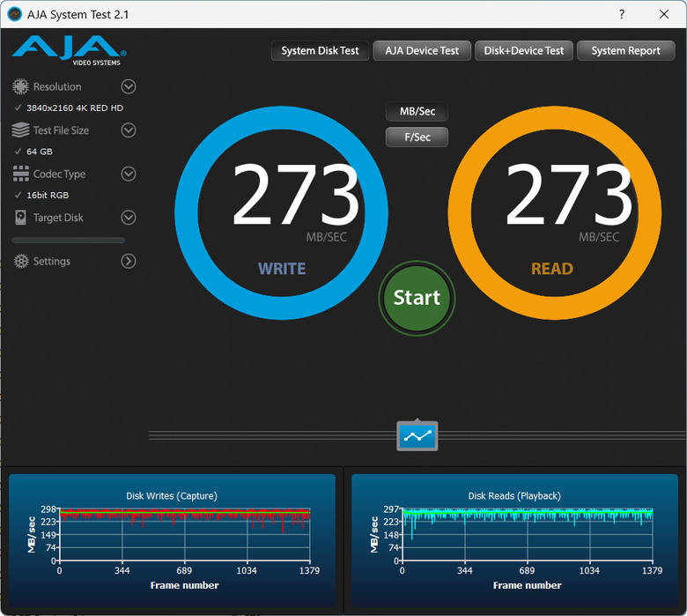
Task: Click the Resolution chip icon
Action: [x=20, y=86]
